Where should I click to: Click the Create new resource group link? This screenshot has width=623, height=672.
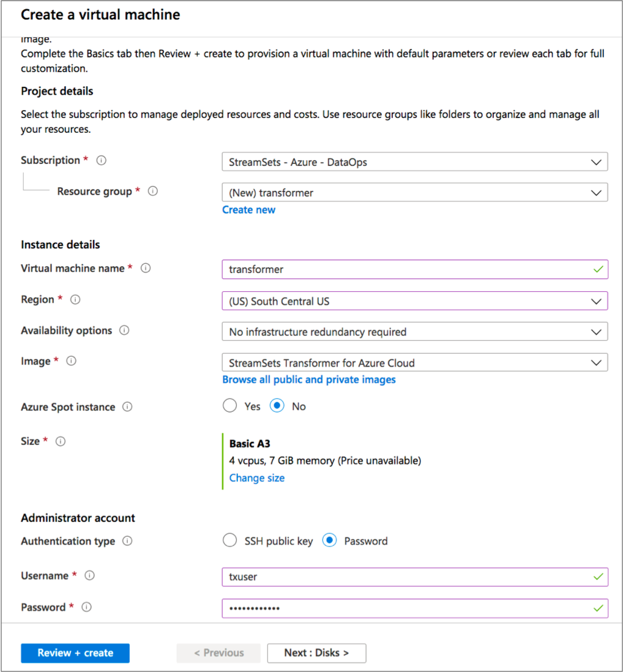coord(248,210)
